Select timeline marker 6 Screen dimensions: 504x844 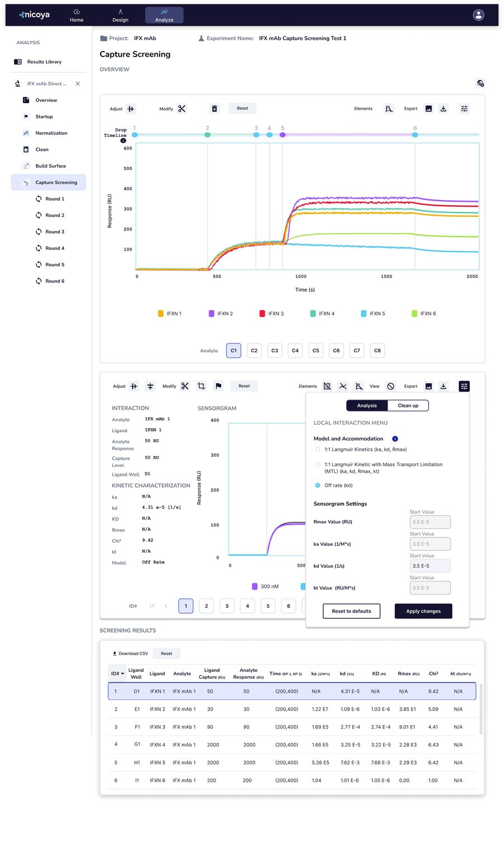415,135
